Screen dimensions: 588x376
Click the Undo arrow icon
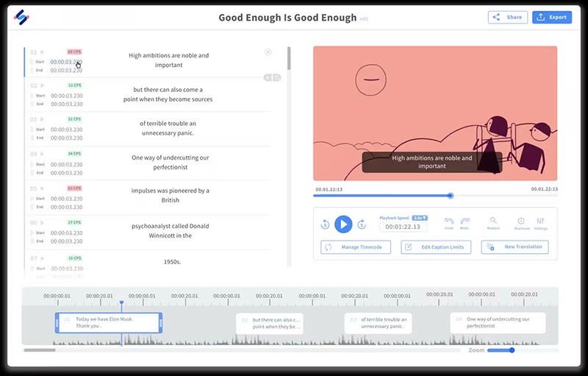click(x=448, y=221)
